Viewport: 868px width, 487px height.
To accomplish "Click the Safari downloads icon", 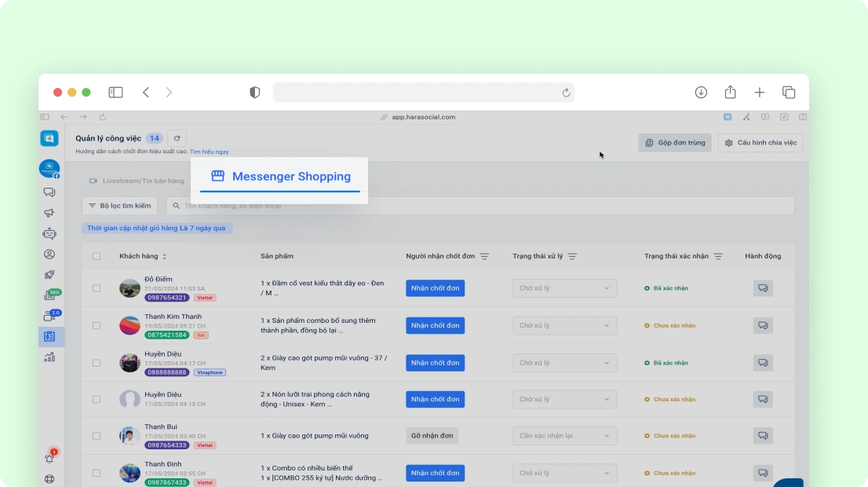I will [701, 93].
